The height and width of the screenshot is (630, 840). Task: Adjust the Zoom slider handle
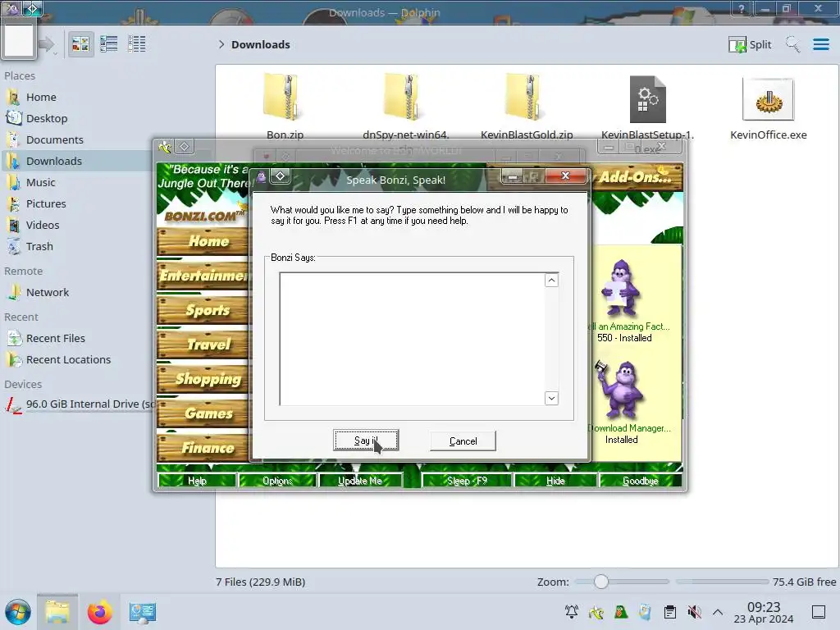(x=601, y=582)
